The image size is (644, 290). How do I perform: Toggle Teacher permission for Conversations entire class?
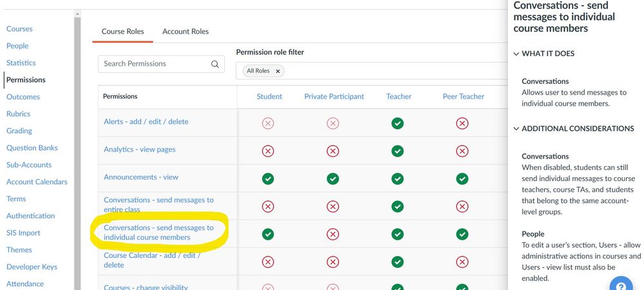(398, 206)
